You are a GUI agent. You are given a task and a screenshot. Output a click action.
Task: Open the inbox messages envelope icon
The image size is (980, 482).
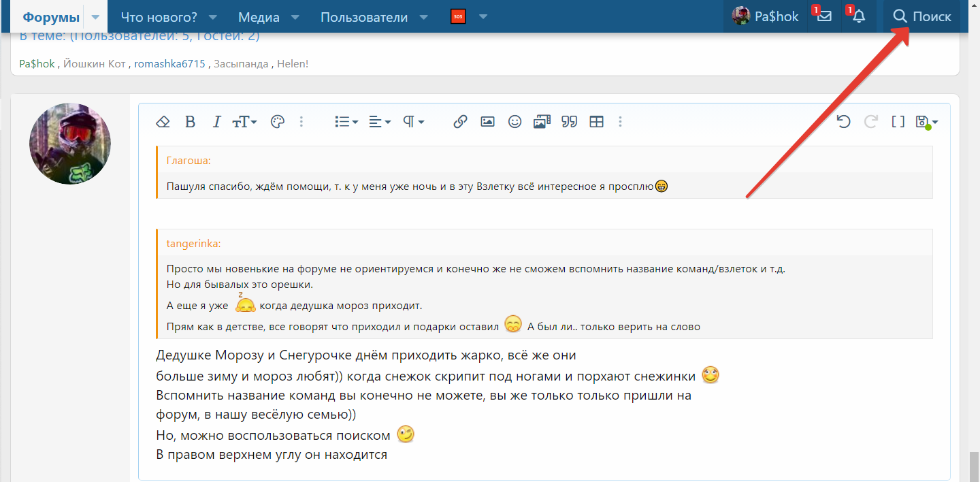coord(824,16)
